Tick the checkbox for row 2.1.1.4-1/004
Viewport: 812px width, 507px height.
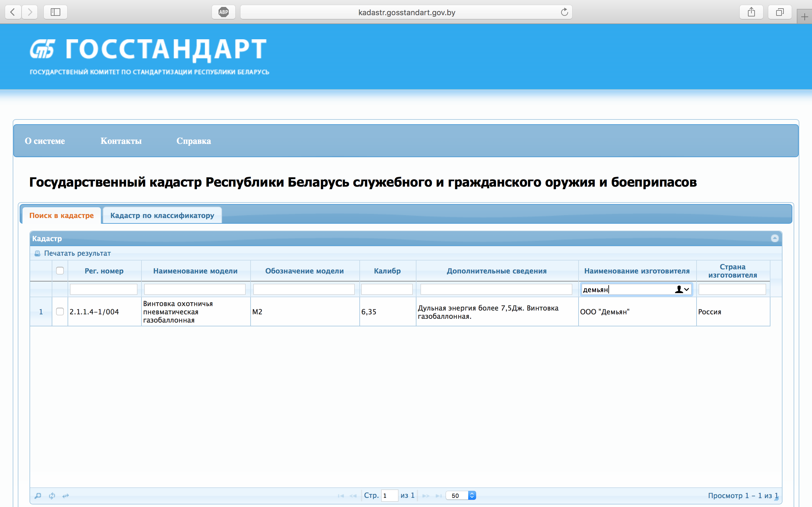[60, 311]
